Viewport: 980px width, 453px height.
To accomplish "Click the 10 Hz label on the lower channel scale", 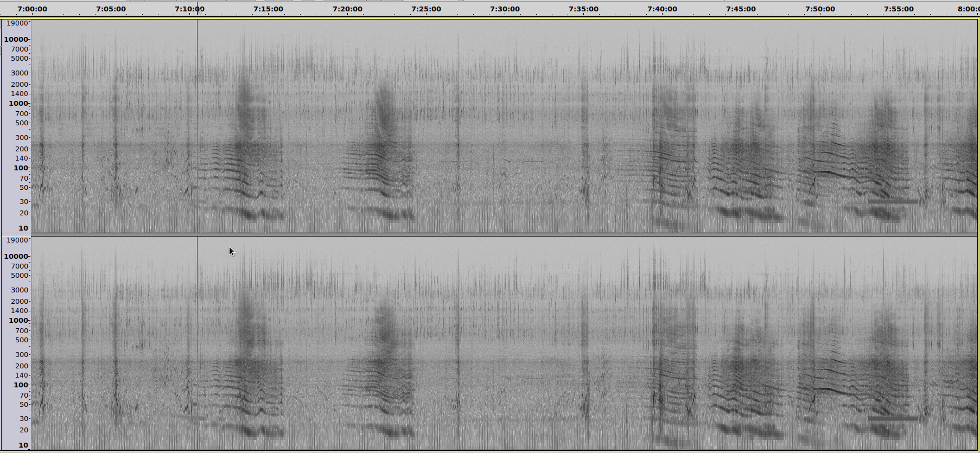I will pos(23,445).
